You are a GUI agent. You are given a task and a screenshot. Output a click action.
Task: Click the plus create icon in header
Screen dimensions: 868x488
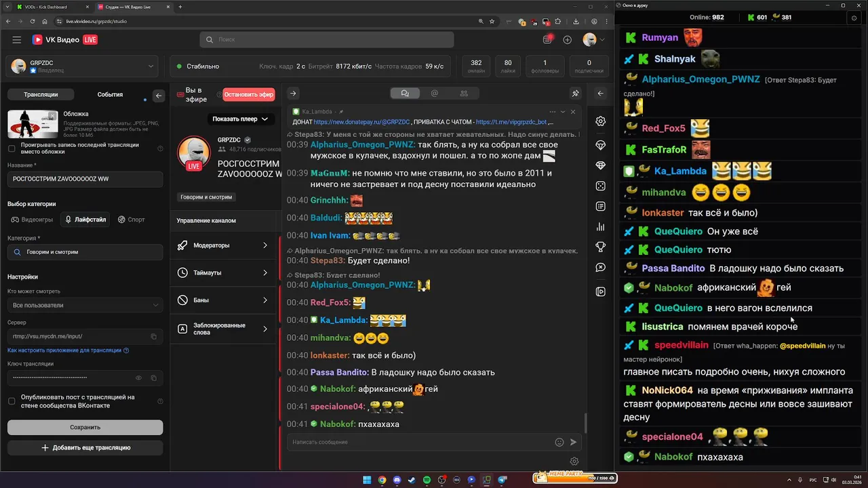coord(568,40)
